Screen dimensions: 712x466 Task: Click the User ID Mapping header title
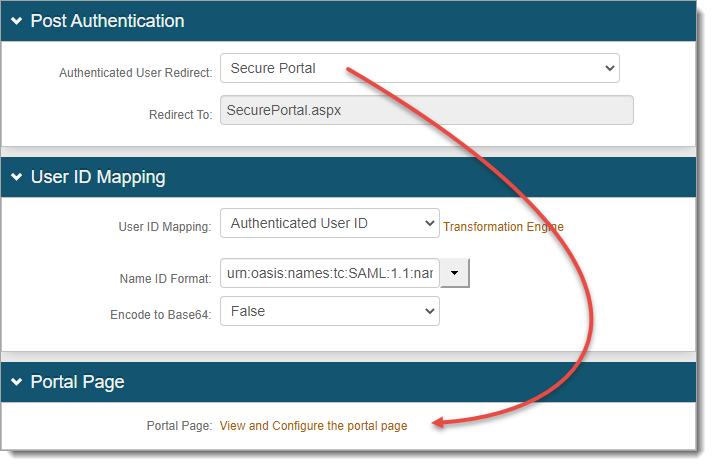point(98,178)
